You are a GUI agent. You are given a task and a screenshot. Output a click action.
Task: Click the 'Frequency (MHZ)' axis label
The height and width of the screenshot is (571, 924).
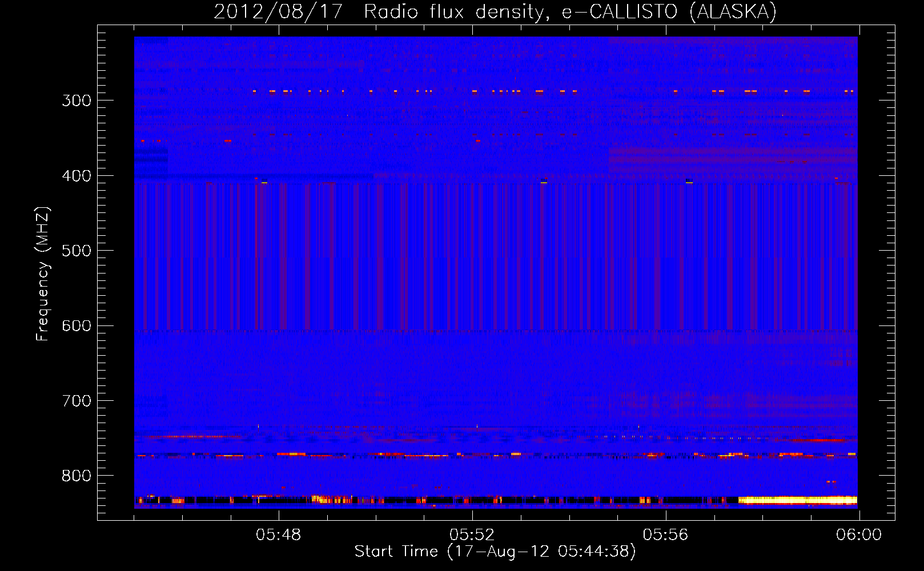coord(43,274)
